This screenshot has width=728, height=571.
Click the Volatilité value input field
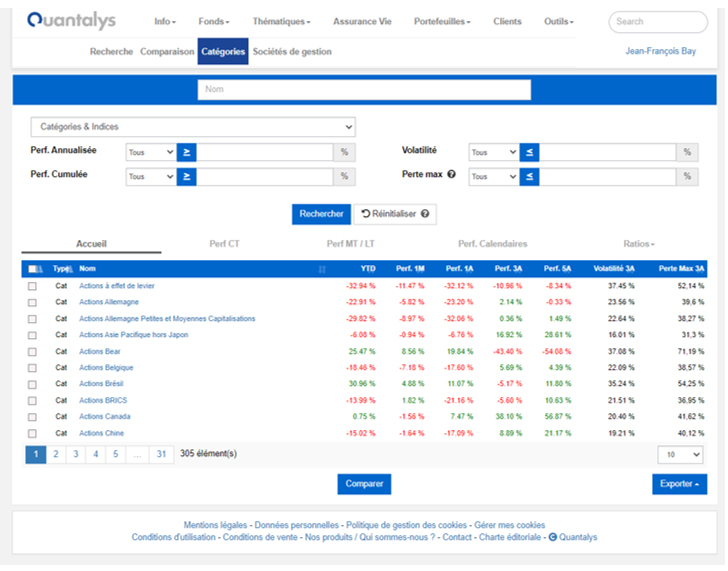pyautogui.click(x=607, y=152)
